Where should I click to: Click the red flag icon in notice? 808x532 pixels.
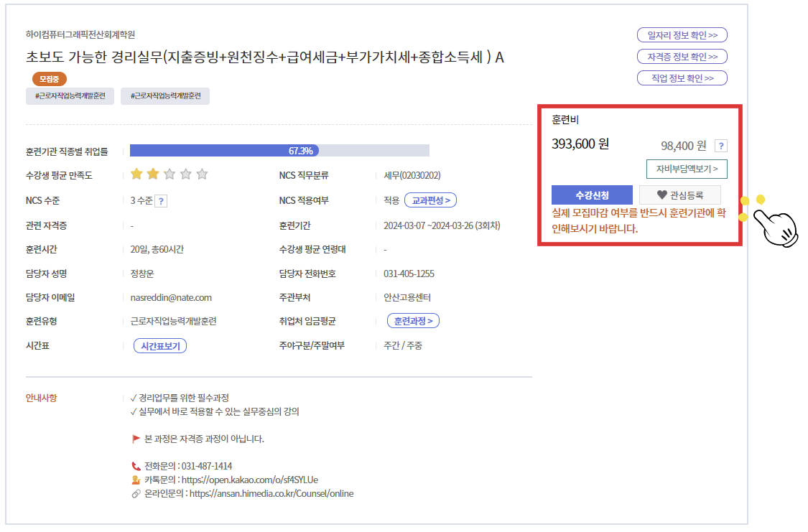click(136, 439)
